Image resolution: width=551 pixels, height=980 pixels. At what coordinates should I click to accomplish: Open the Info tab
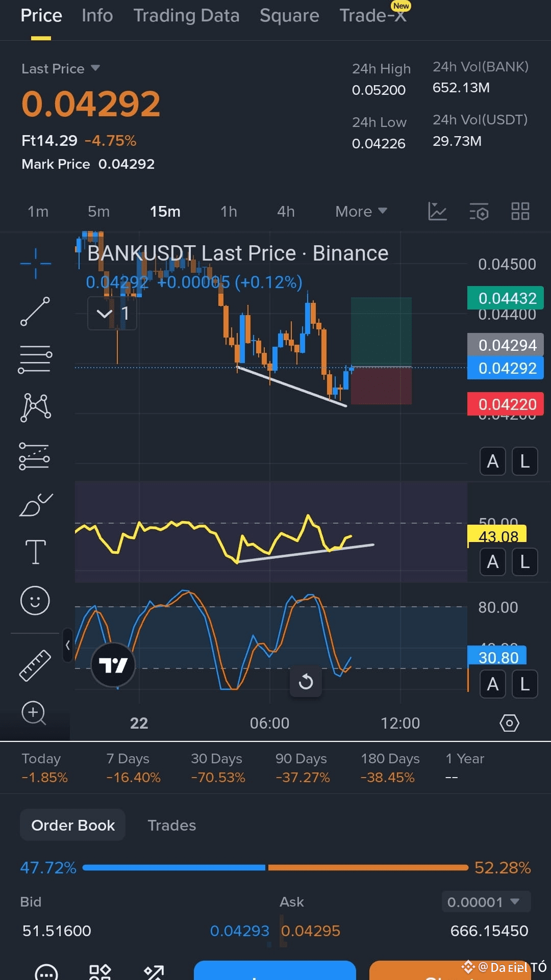click(x=97, y=15)
